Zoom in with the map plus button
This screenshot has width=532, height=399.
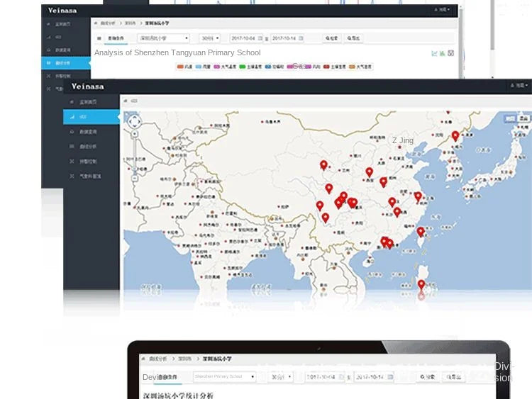tap(135, 134)
